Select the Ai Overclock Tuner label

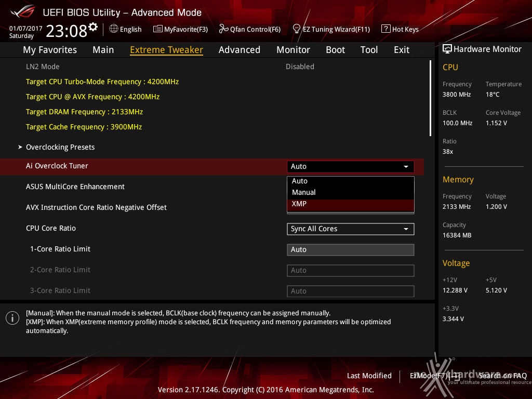[x=57, y=166]
